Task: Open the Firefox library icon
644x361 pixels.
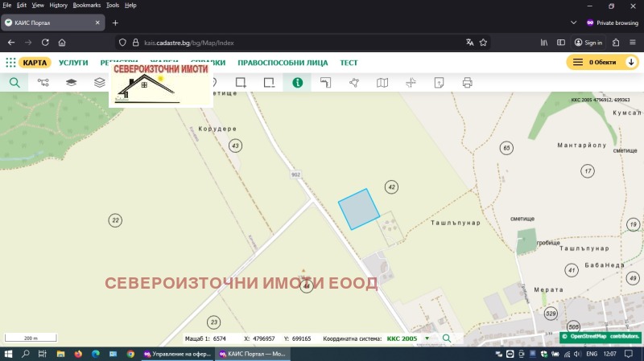Action: click(544, 43)
